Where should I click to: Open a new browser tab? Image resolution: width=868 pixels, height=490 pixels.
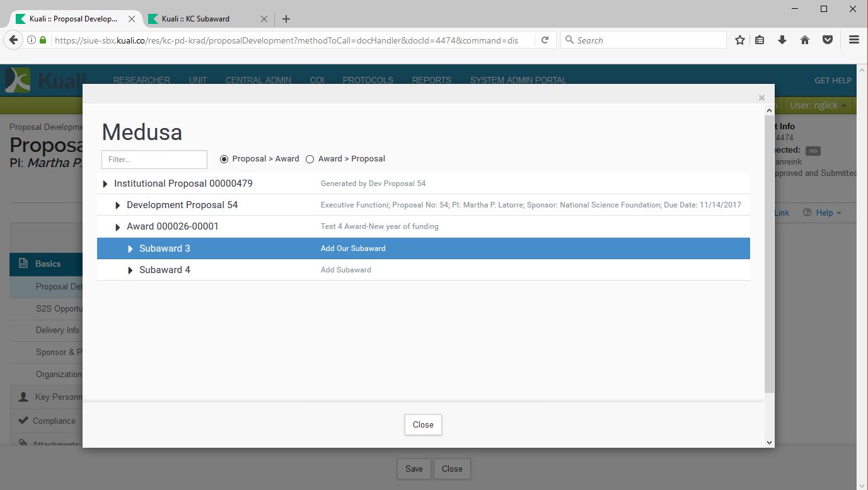[286, 19]
